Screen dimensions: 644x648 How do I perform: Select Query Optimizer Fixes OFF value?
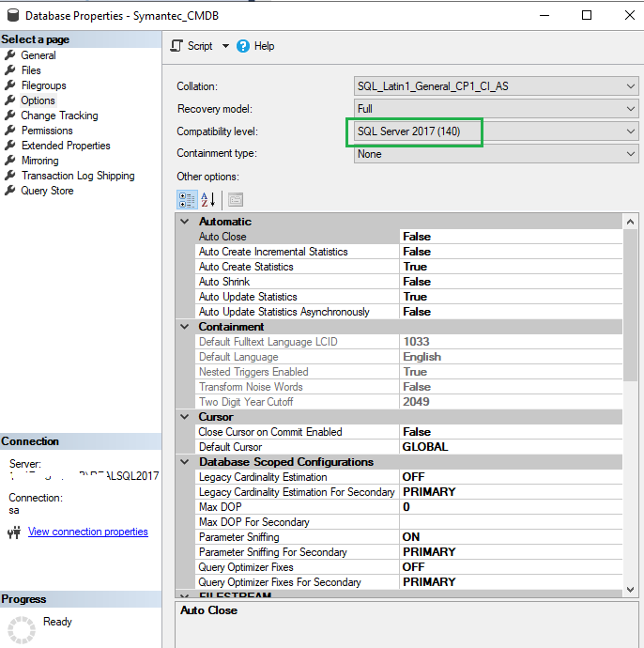[511, 567]
